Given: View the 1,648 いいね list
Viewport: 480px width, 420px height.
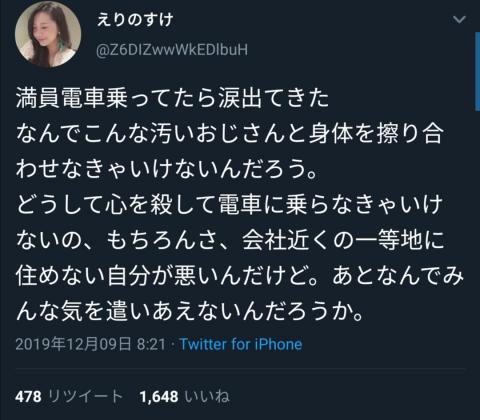Looking at the screenshot, I should (x=185, y=397).
